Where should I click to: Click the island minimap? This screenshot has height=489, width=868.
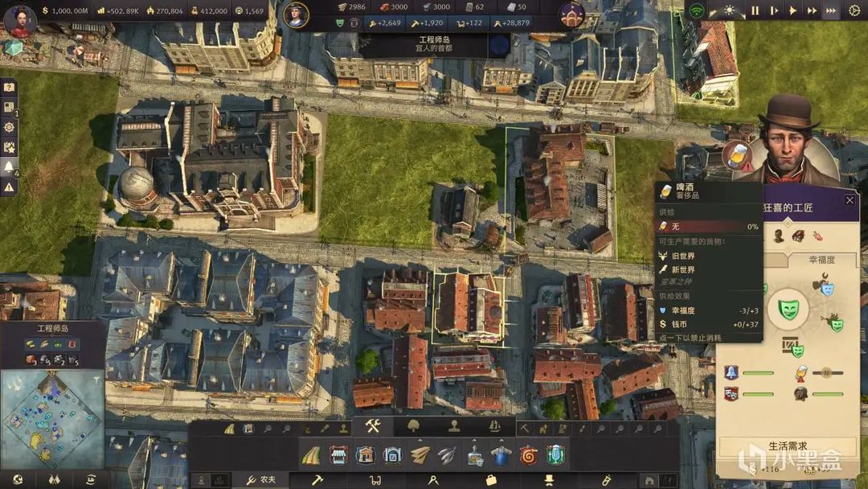coord(52,419)
